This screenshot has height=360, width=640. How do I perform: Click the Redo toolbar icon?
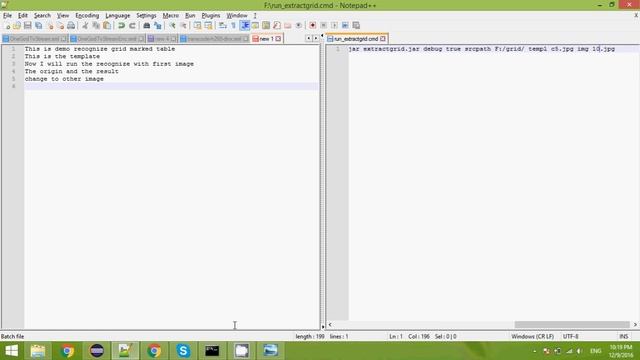[x=132, y=26]
